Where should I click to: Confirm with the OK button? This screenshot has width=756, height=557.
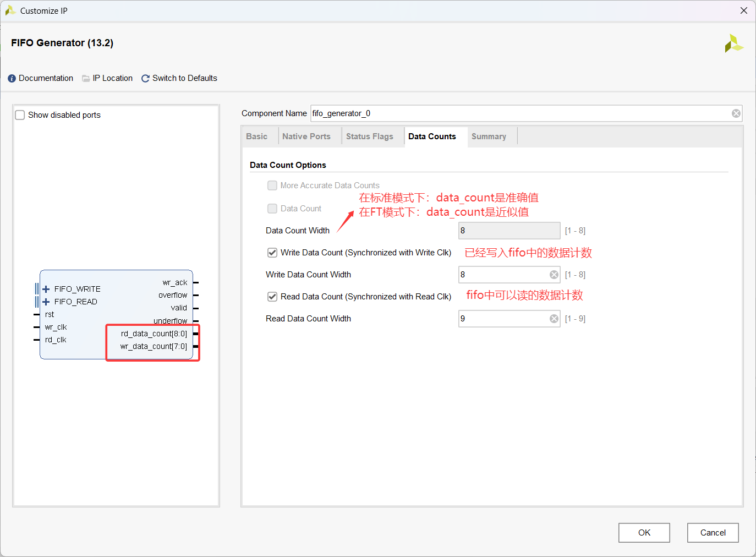[644, 533]
